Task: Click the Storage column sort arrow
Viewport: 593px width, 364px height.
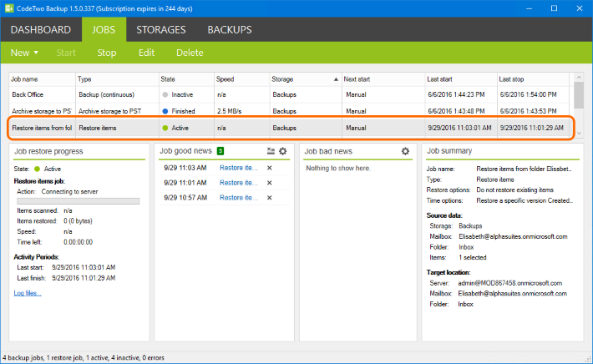Action: point(336,79)
